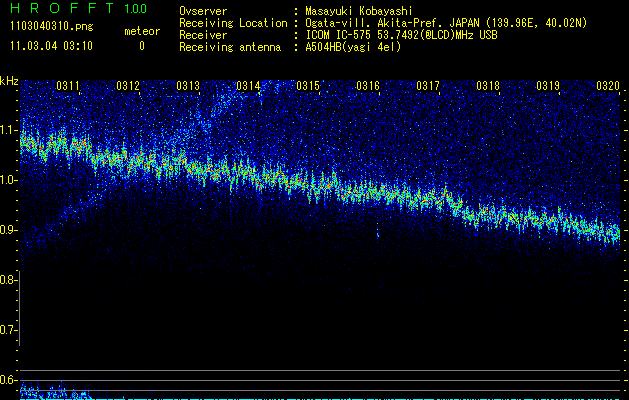The width and height of the screenshot is (629, 400).
Task: Click the 0.8 kHz frequency axis label
Action: click(x=8, y=280)
